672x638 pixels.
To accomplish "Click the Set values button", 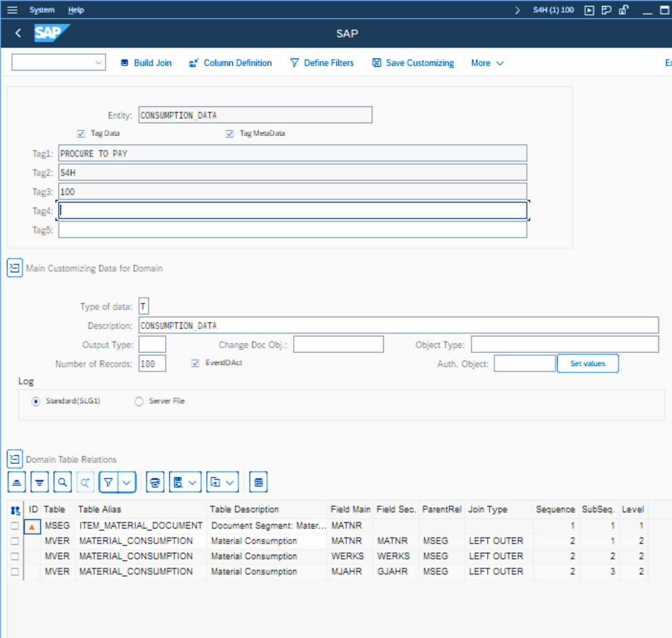I will click(x=587, y=363).
